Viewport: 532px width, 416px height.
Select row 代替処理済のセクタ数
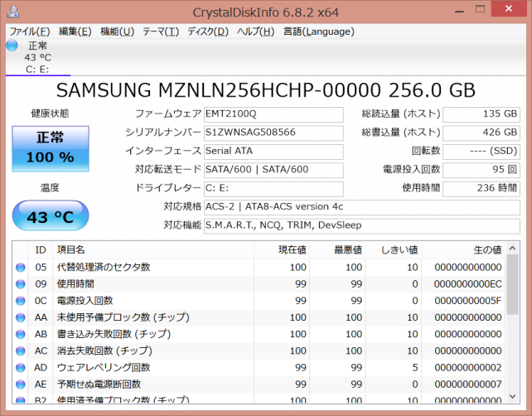coord(259,268)
